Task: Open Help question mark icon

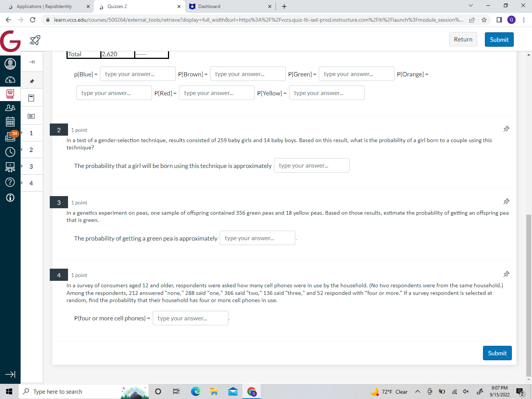Action: (10, 182)
